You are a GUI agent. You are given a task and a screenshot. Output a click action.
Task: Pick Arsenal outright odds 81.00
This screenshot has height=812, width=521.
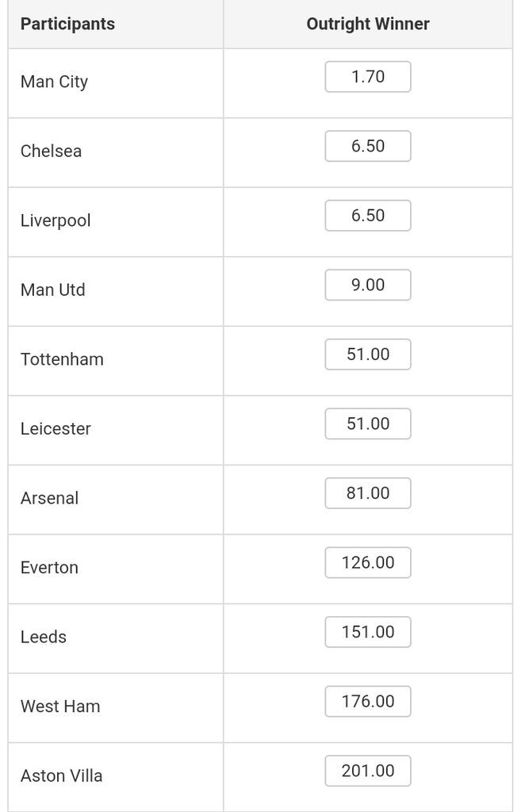pyautogui.click(x=368, y=493)
